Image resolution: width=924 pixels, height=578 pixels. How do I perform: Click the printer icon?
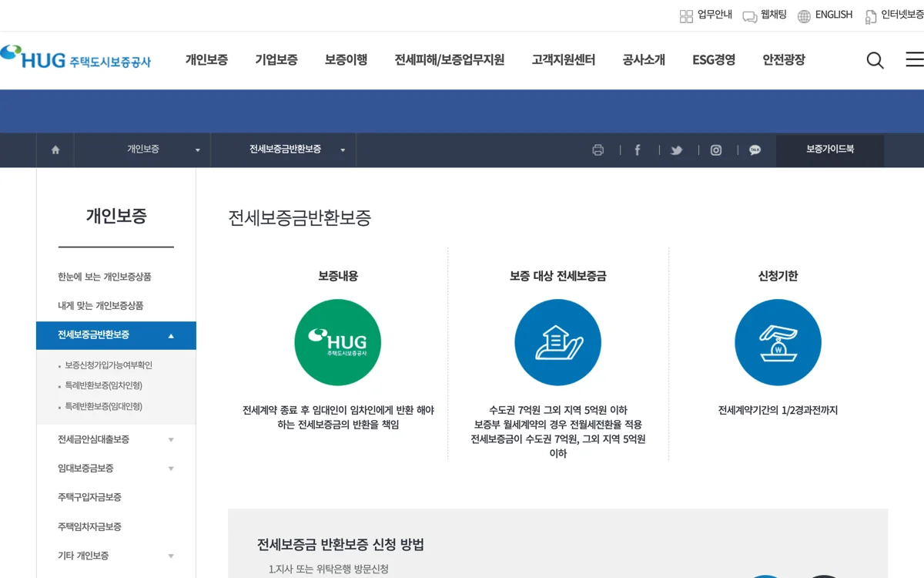tap(598, 150)
